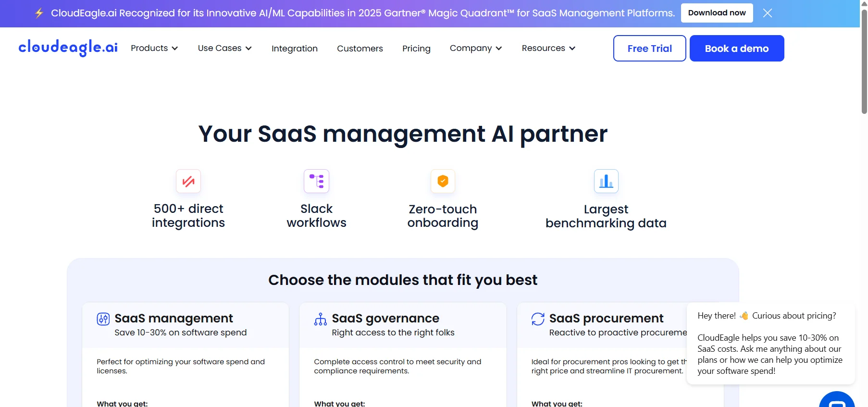Close the announcement banner

pos(768,13)
